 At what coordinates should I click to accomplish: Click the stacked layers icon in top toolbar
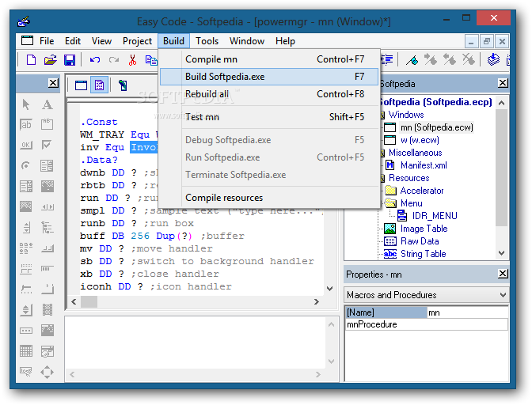click(493, 59)
